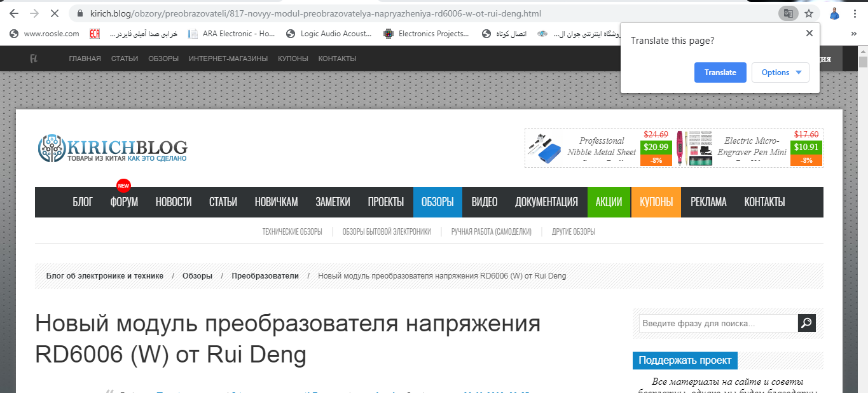Click the KirichBlog logo
The height and width of the screenshot is (393, 868).
pyautogui.click(x=113, y=148)
